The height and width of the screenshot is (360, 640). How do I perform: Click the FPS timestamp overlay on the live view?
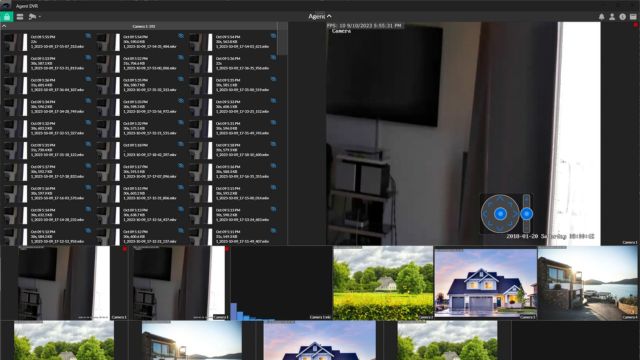(x=364, y=26)
